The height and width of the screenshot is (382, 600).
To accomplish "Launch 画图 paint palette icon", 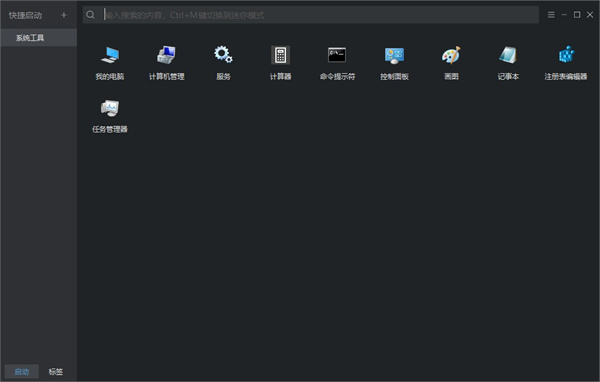I will tap(451, 55).
